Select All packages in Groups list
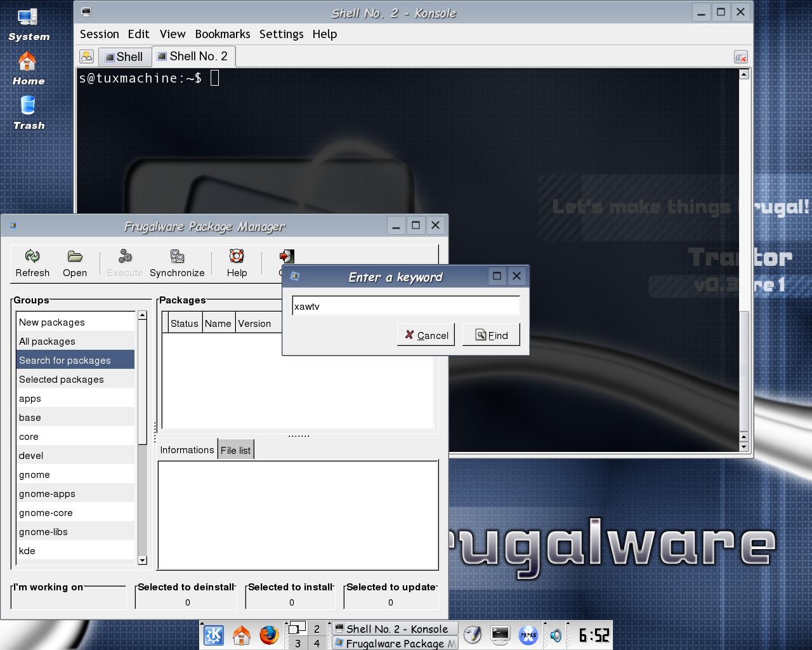This screenshot has height=650, width=812. (75, 341)
